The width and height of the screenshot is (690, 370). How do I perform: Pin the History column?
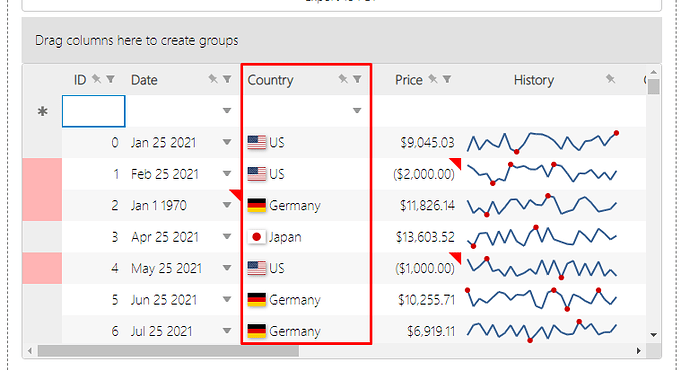610,79
